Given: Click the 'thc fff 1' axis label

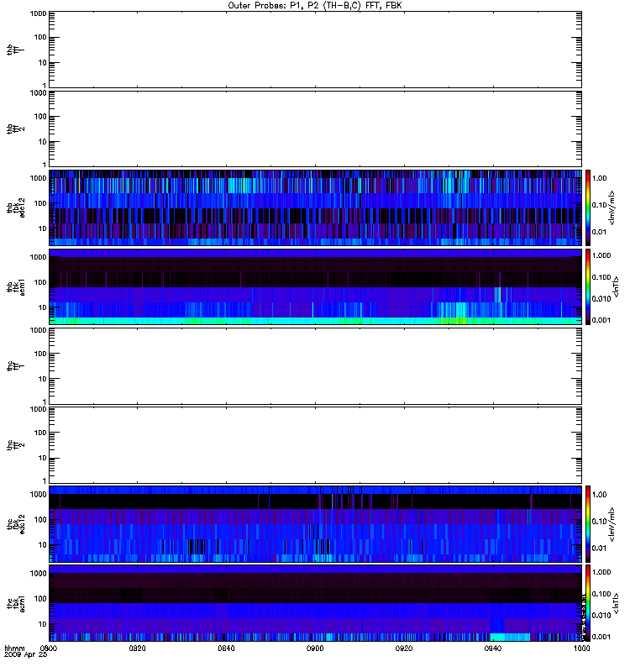Looking at the screenshot, I should 15,366.
